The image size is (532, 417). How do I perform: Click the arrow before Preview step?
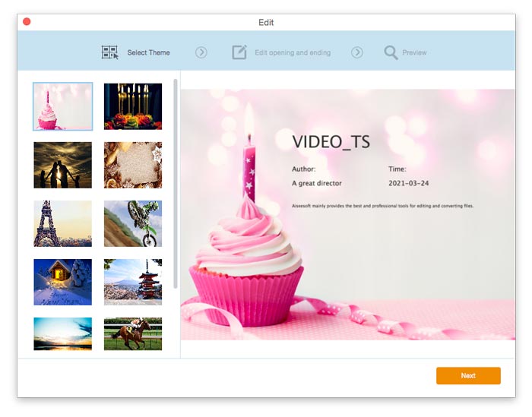[356, 52]
